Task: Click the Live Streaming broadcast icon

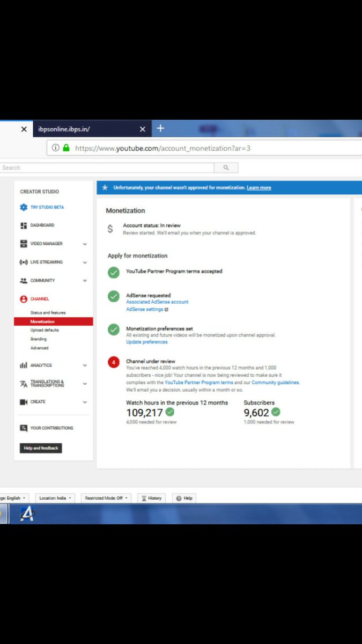Action: (x=24, y=262)
